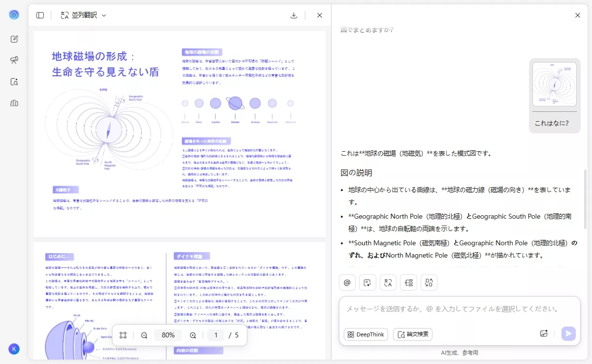Enable 論文検索 paper search mode

[x=412, y=334]
